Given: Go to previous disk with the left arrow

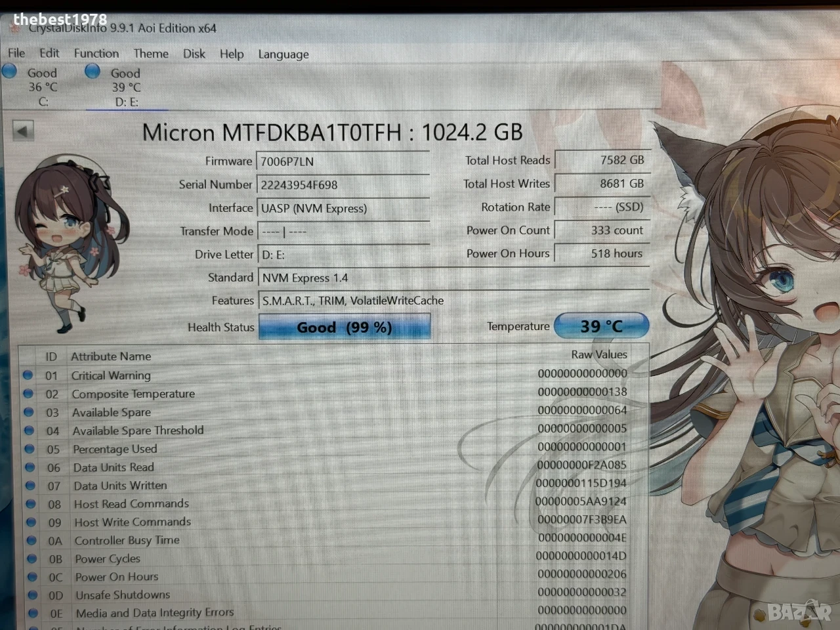Looking at the screenshot, I should 23,131.
